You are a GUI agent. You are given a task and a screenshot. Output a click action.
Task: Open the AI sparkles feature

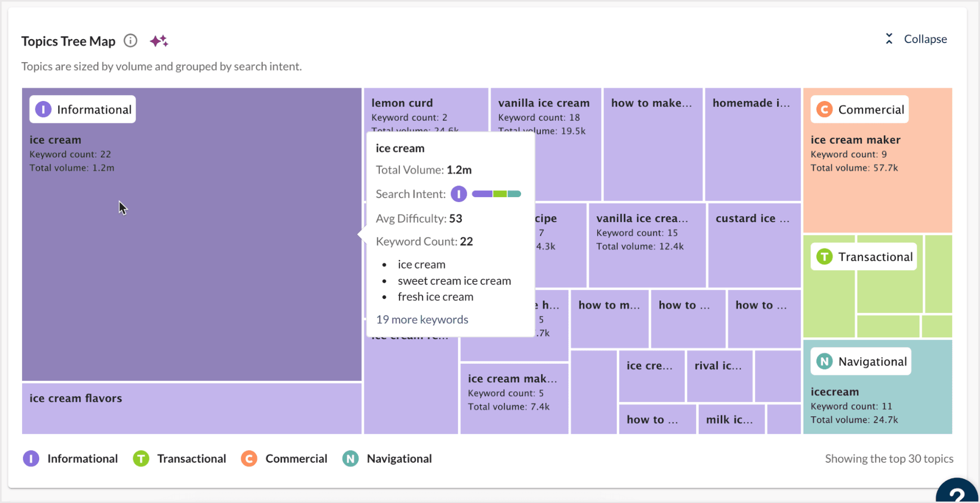pyautogui.click(x=159, y=41)
